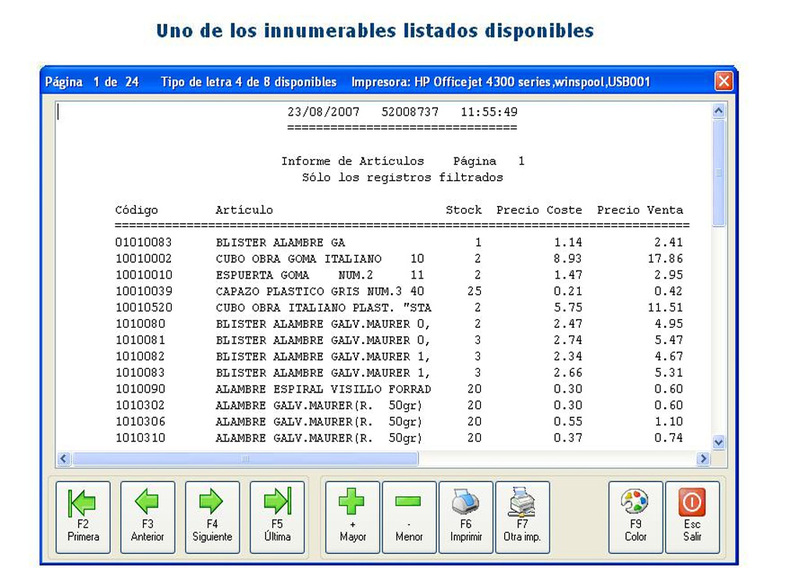Go to first page with F2 Primera
Image resolution: width=800 pixels, height=575 pixels.
point(83,517)
